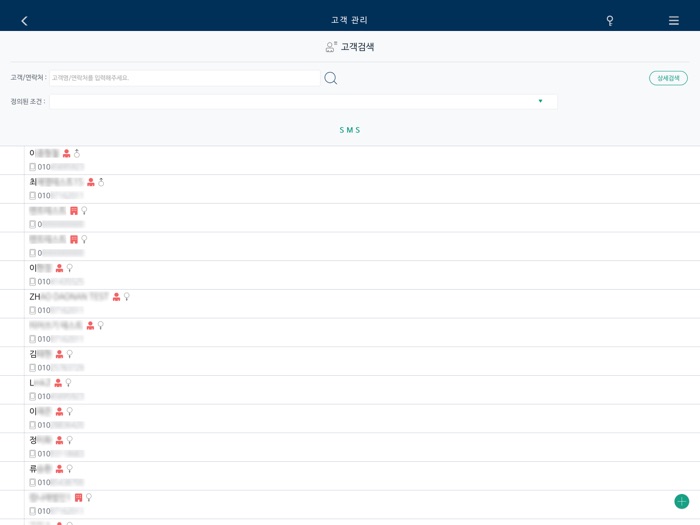Click the phone icon in the 류 row
The width and height of the screenshot is (700, 525).
point(33,482)
